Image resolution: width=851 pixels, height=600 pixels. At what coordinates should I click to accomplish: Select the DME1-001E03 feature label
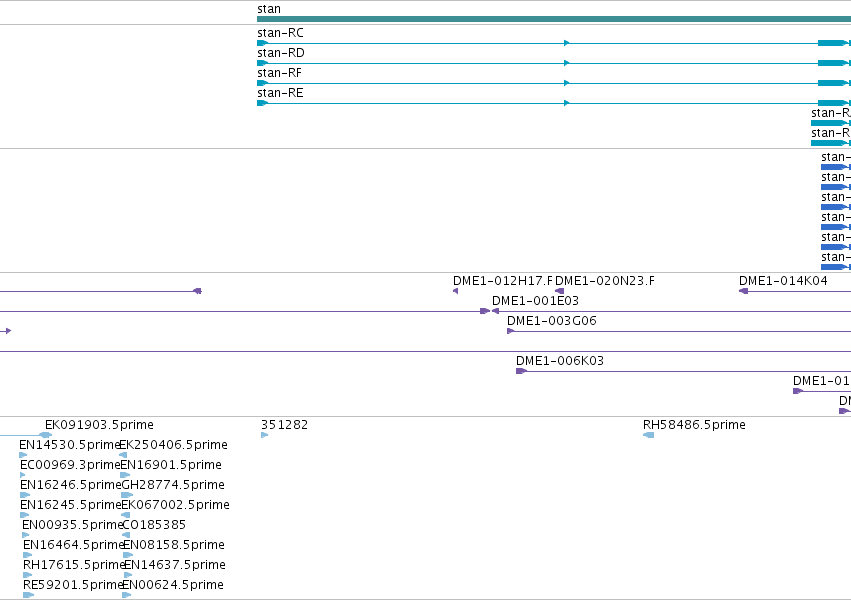pyautogui.click(x=535, y=301)
